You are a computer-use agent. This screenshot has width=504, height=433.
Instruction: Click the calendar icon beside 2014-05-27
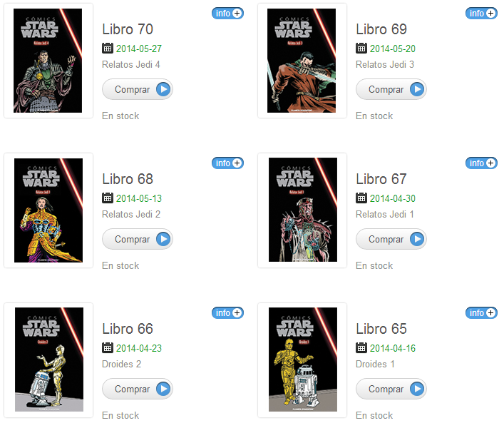click(108, 49)
